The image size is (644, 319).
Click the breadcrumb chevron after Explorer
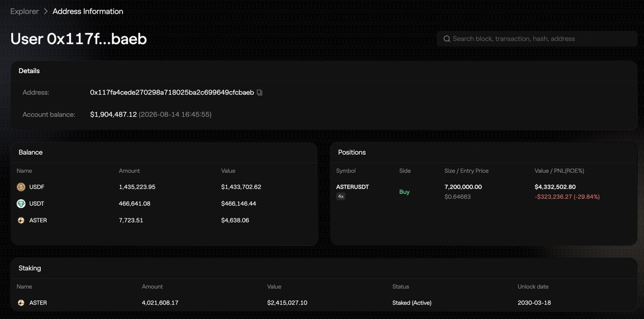coord(46,11)
